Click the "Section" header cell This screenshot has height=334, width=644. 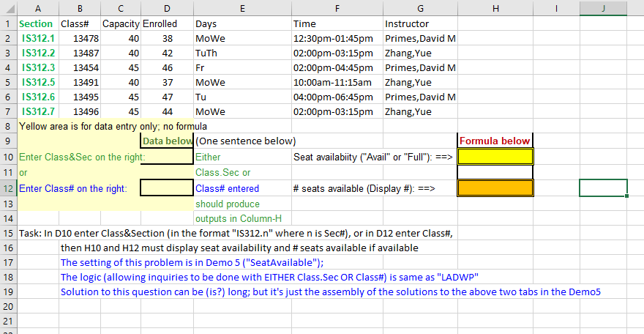pos(38,23)
